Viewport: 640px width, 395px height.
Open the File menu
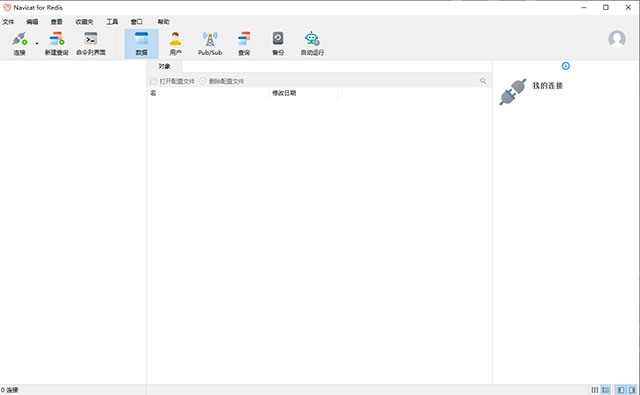(x=8, y=22)
